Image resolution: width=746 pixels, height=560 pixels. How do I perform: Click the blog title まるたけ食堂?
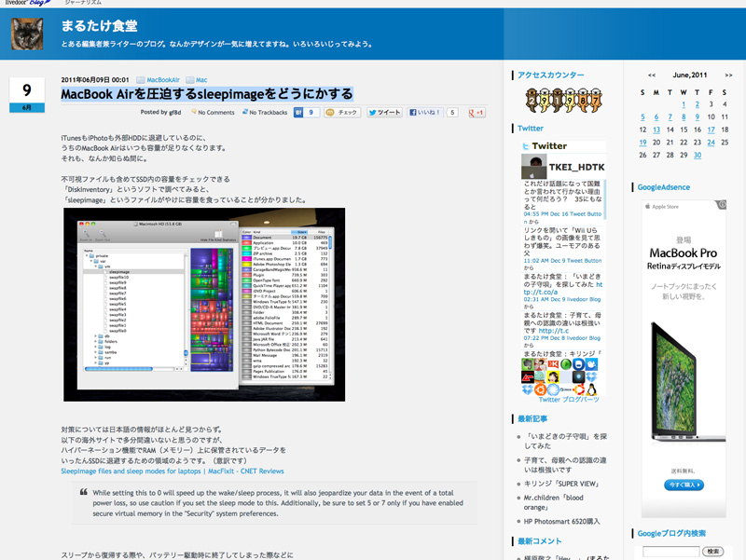[100, 26]
